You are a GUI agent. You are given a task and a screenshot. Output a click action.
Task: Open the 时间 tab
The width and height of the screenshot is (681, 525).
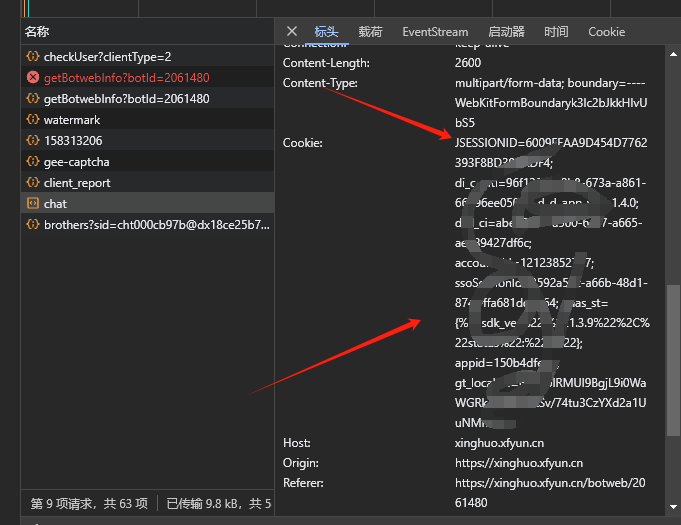click(556, 32)
